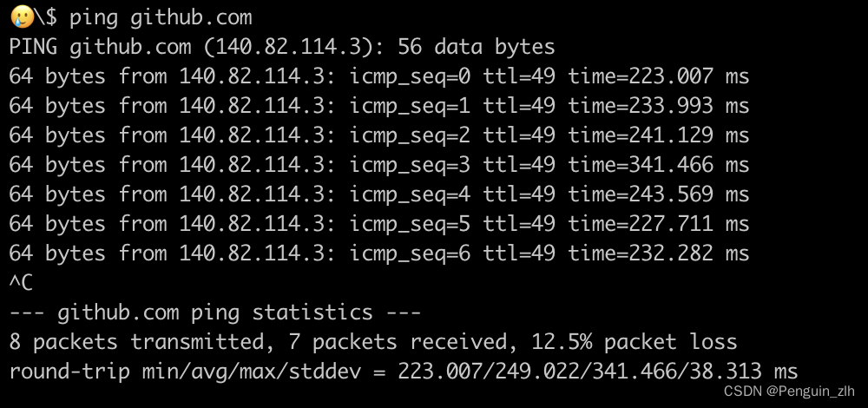Click '7 packets received' text
Image resolution: width=868 pixels, height=408 pixels.
click(403, 342)
